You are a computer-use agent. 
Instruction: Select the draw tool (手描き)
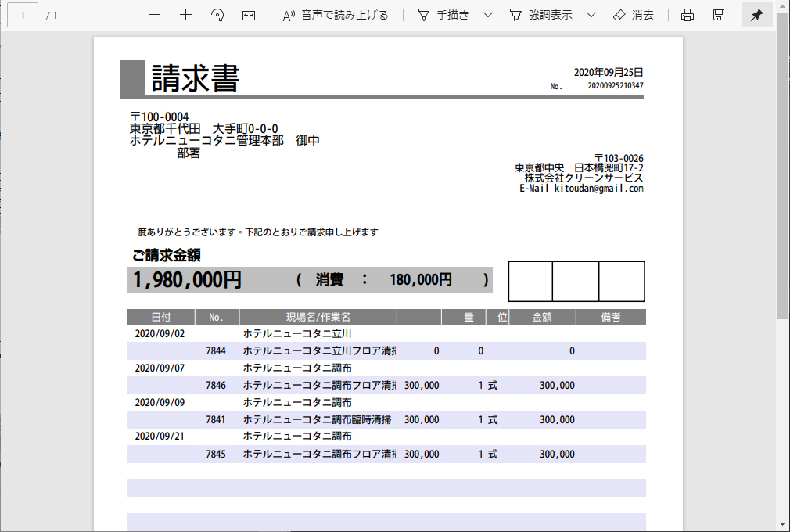(443, 15)
